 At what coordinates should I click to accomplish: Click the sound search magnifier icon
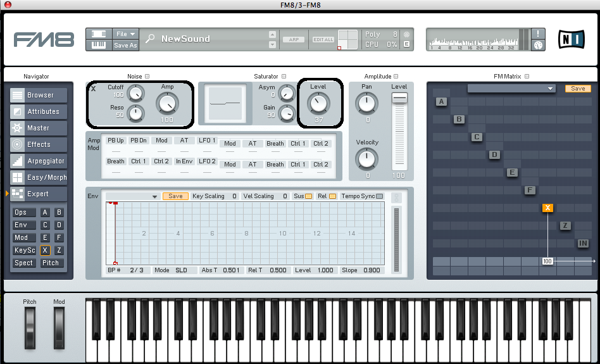pos(150,39)
